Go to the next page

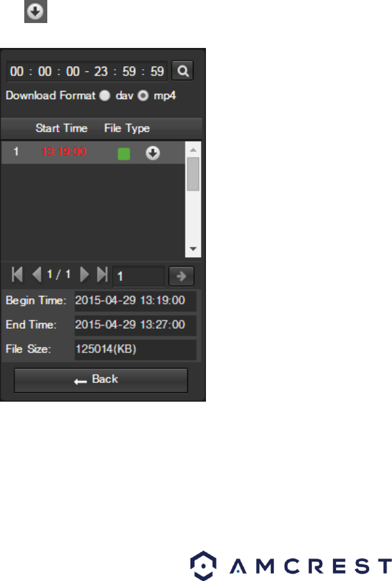tap(85, 275)
